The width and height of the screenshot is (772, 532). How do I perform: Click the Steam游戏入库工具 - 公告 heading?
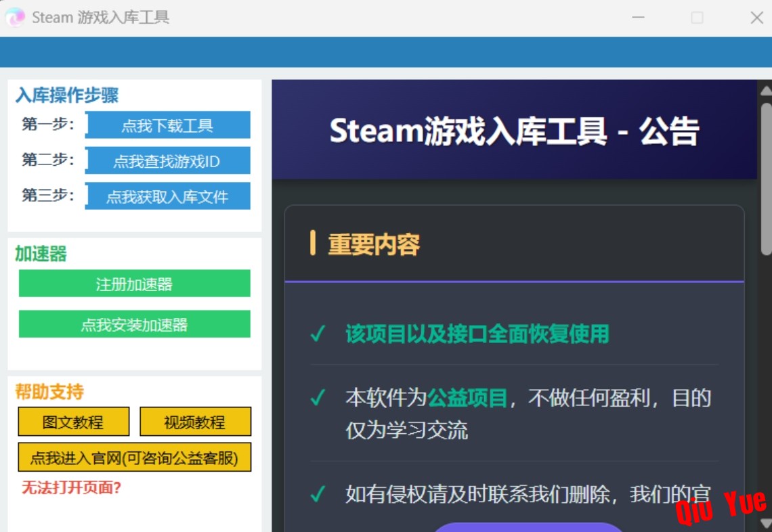(x=514, y=131)
